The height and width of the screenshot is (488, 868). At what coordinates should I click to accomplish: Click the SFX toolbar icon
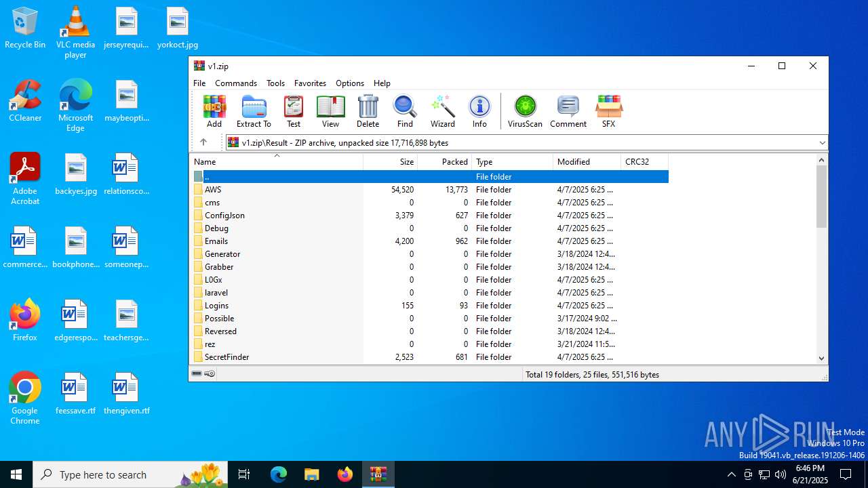pyautogui.click(x=608, y=111)
